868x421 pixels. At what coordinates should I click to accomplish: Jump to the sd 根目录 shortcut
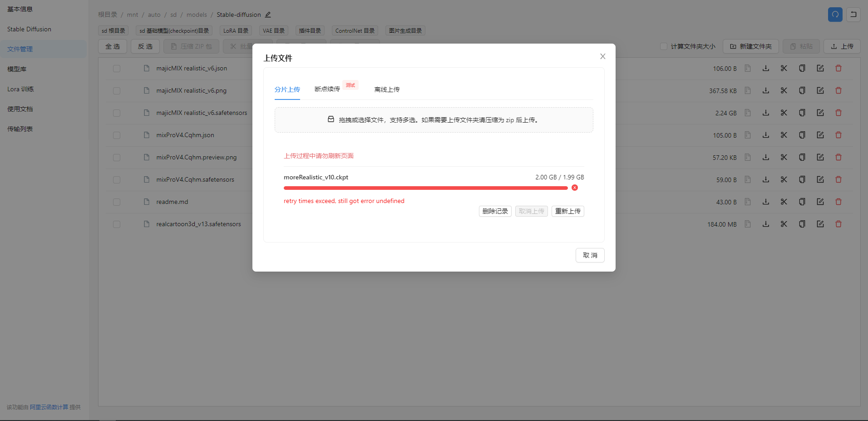click(113, 31)
